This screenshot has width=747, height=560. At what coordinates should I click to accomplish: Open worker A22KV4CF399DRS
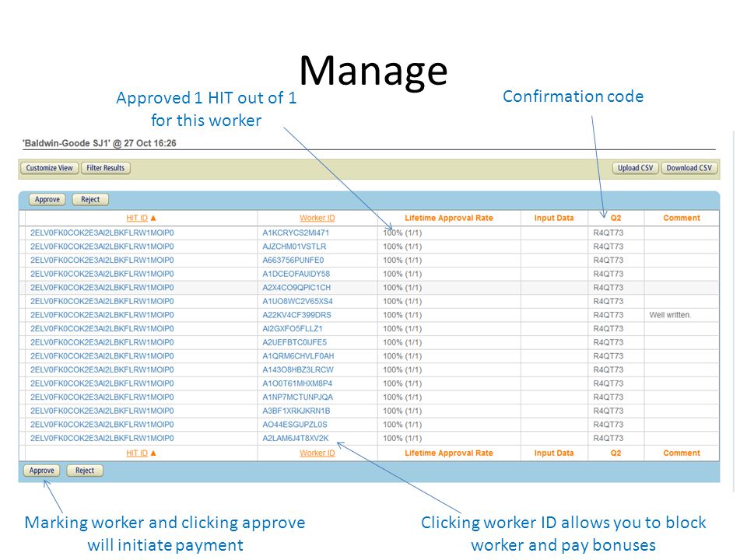296,315
